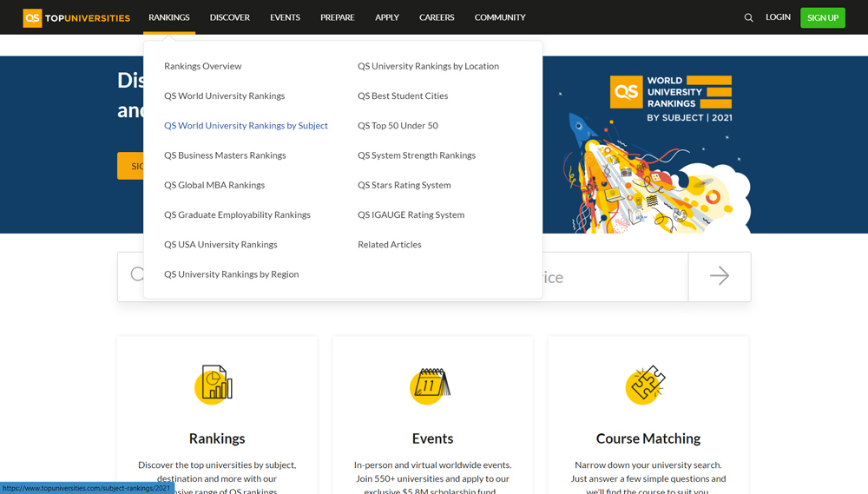Open the RANKINGS menu
The width and height of the screenshot is (868, 494).
[x=169, y=17]
